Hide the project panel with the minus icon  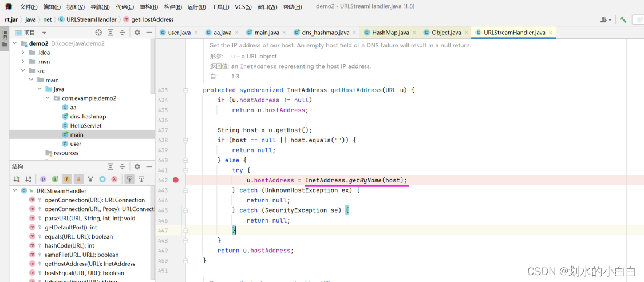point(149,33)
